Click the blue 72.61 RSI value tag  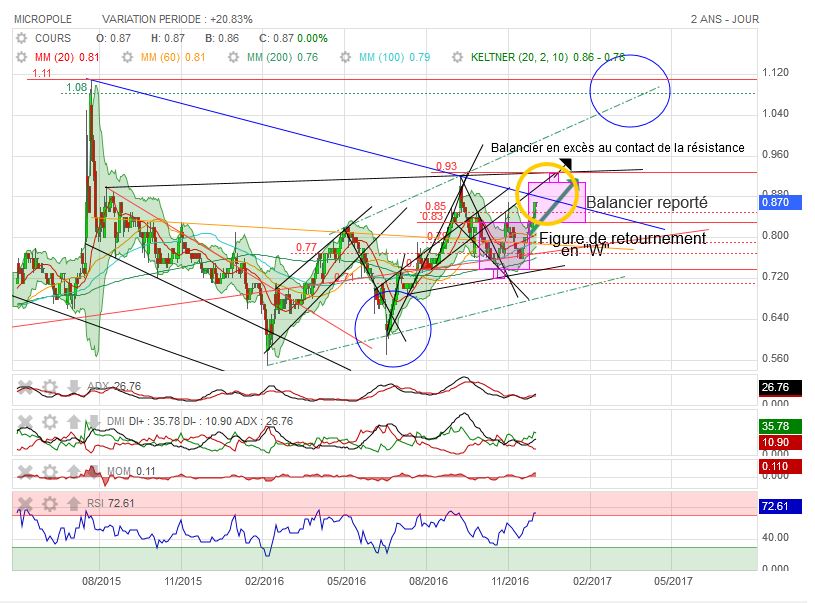(x=781, y=506)
